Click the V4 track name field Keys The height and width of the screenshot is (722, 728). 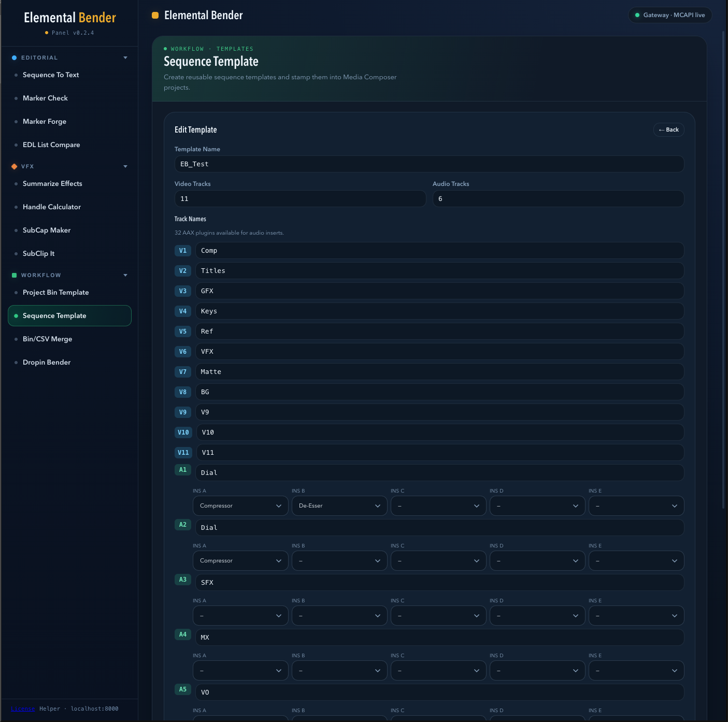(439, 311)
